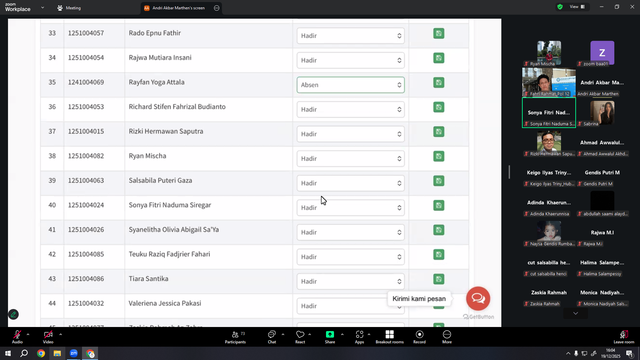Image resolution: width=640 pixels, height=360 pixels.
Task: Open the Zoom Chat panel
Action: [x=272, y=337]
